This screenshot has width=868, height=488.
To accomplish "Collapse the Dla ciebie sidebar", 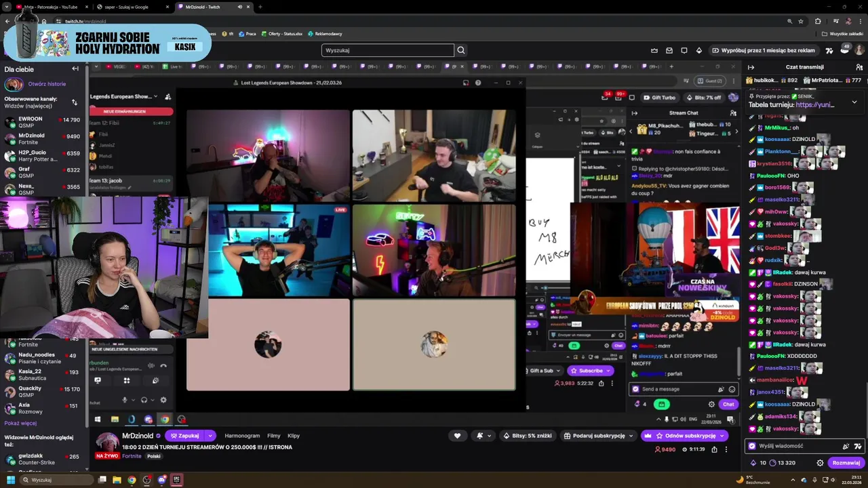I will click(x=75, y=68).
